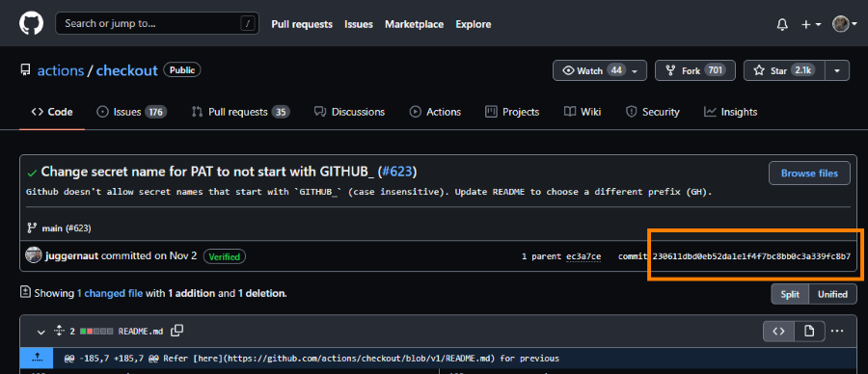Viewport: 868px width, 374px height.
Task: Open the main branch link
Action: 52,227
